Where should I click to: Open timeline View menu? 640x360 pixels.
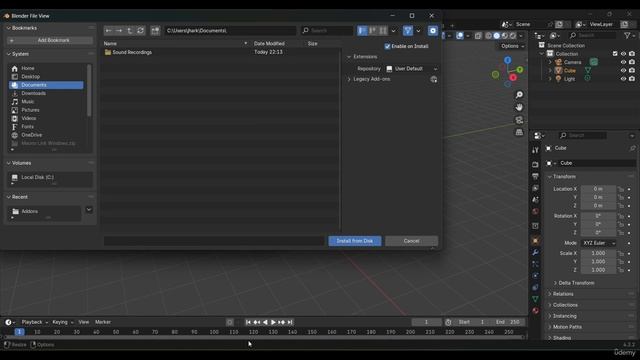[x=84, y=322]
